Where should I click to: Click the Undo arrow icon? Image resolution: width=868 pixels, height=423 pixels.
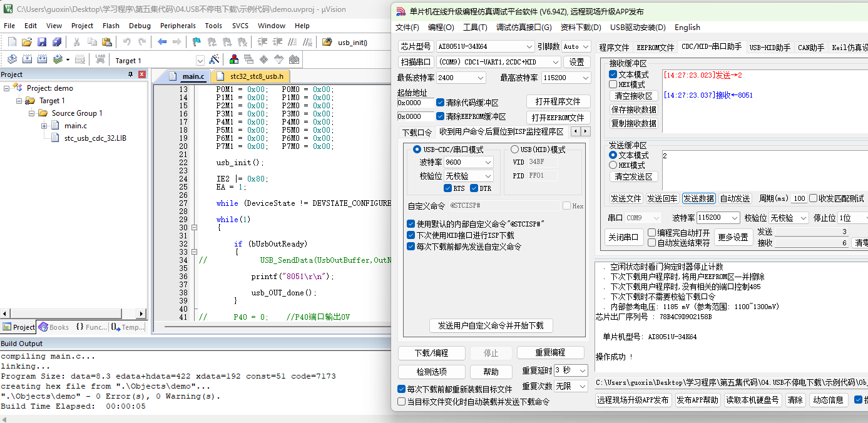coord(127,42)
